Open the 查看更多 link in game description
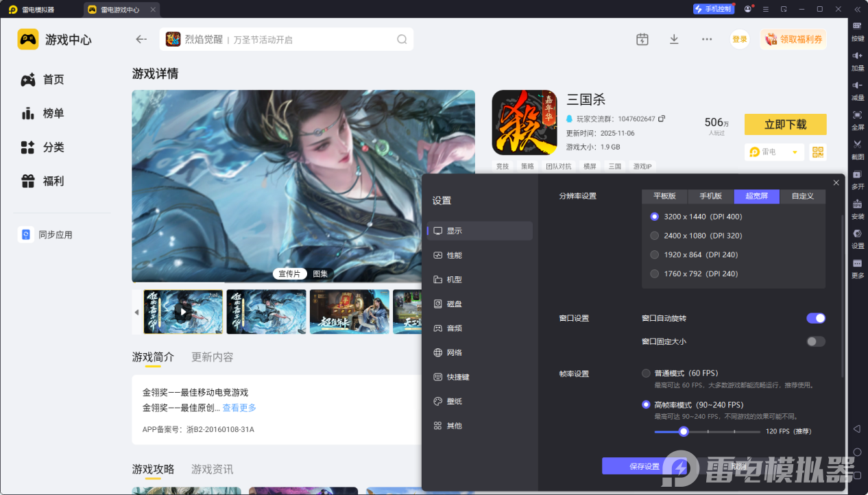Image resolution: width=868 pixels, height=495 pixels. click(x=239, y=407)
